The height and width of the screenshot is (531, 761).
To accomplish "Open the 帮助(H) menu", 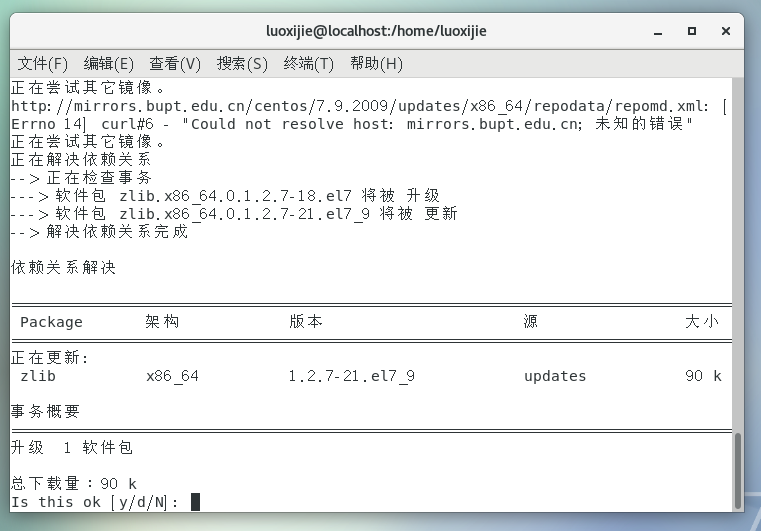I will coord(376,63).
